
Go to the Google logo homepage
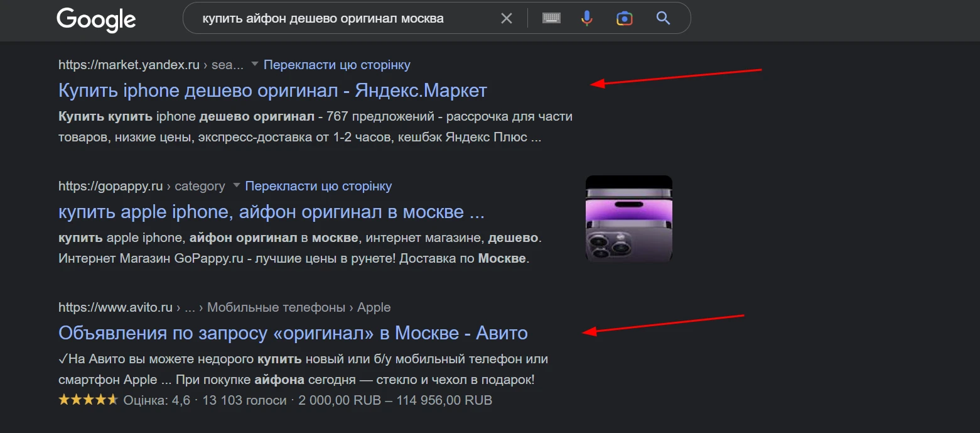click(96, 19)
